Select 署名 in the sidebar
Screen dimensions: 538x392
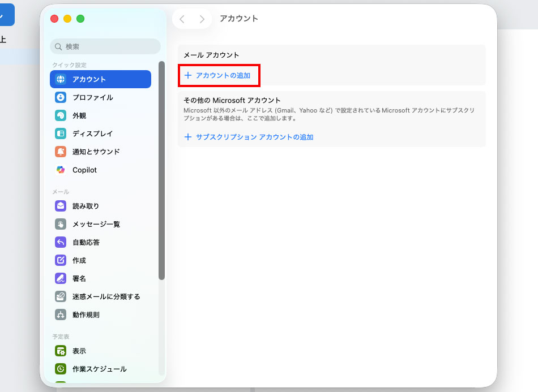(x=101, y=278)
